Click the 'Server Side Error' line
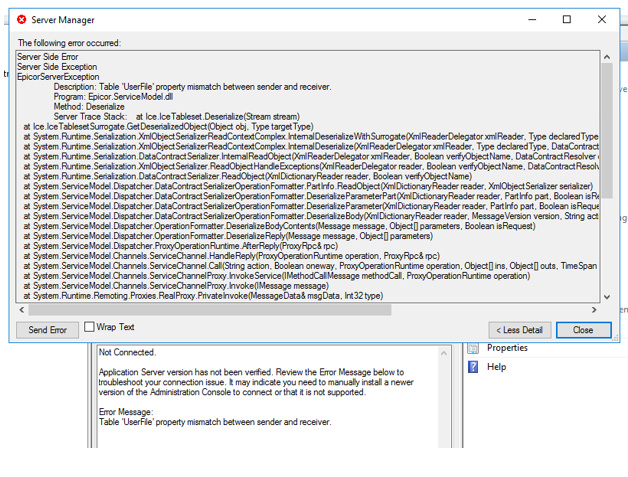 [x=47, y=57]
